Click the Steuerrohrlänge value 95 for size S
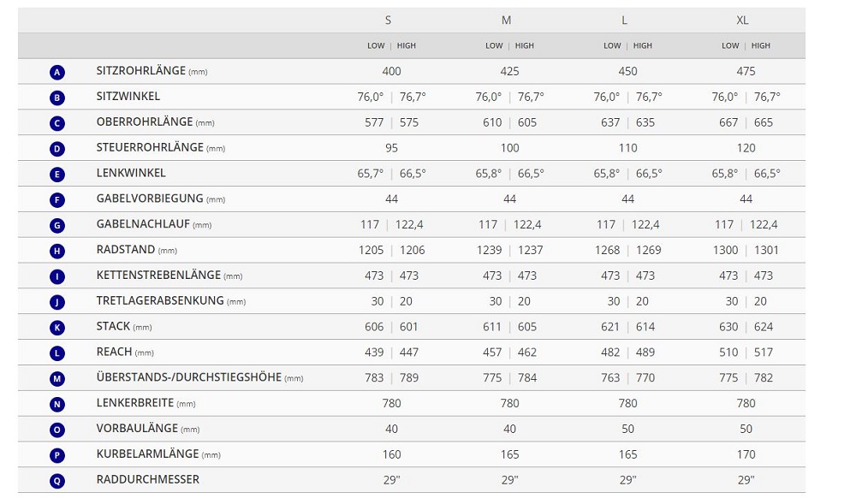This screenshot has height=504, width=856. 391,148
